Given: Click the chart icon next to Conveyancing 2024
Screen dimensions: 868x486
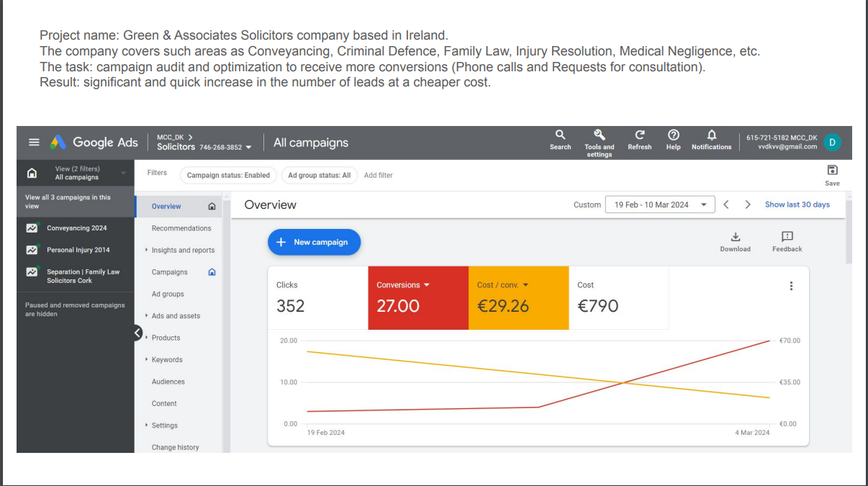Looking at the screenshot, I should pyautogui.click(x=32, y=228).
